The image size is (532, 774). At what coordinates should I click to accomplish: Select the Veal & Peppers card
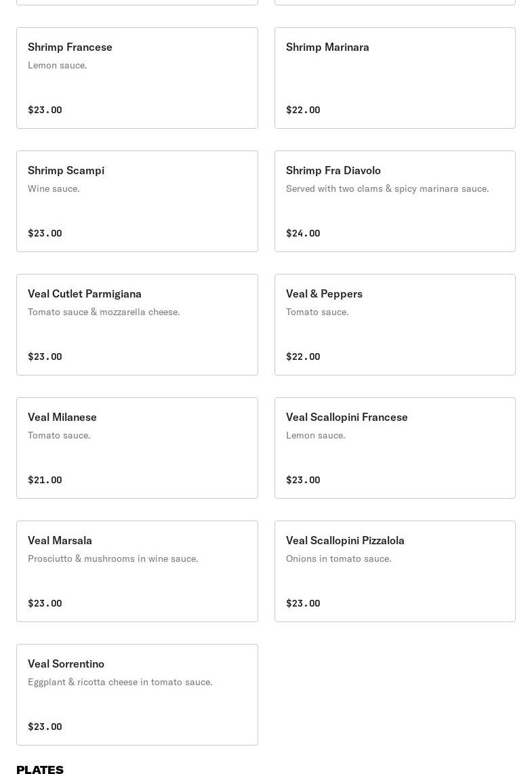[394, 325]
